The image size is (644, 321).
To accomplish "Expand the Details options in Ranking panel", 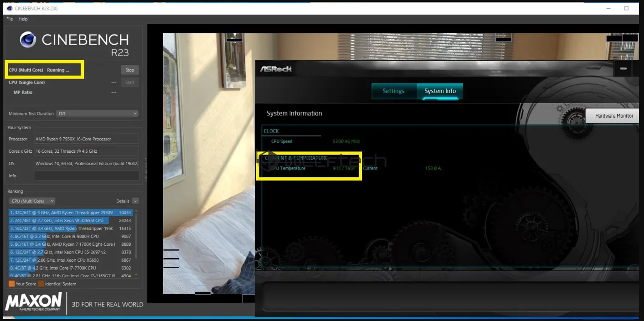I will tap(135, 201).
